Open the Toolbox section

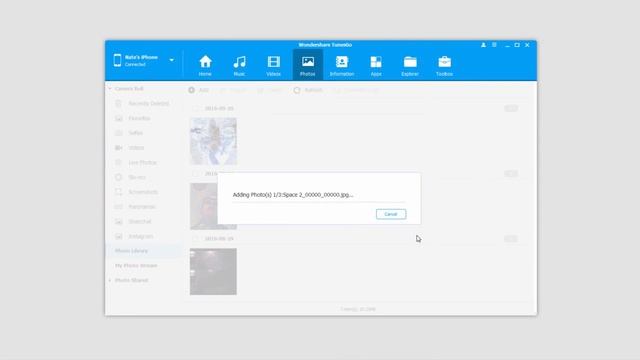(444, 65)
